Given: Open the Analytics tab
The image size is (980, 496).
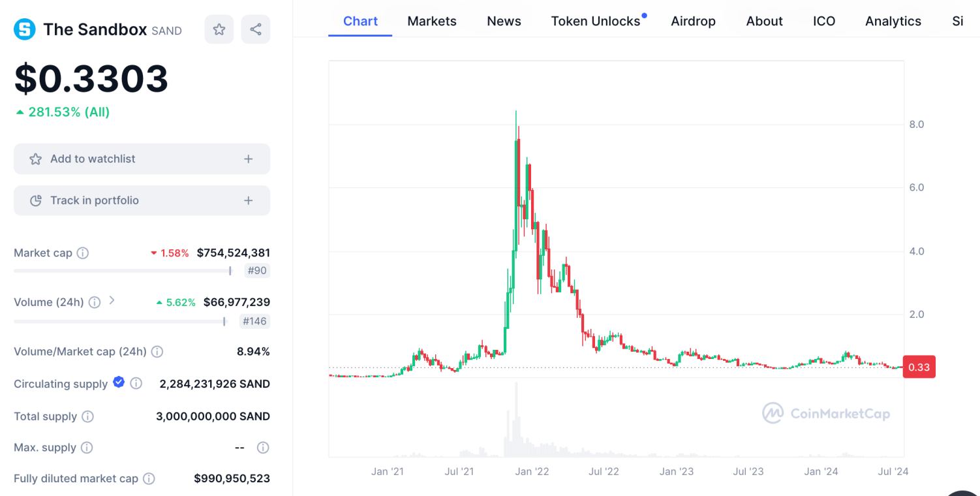Looking at the screenshot, I should 893,21.
